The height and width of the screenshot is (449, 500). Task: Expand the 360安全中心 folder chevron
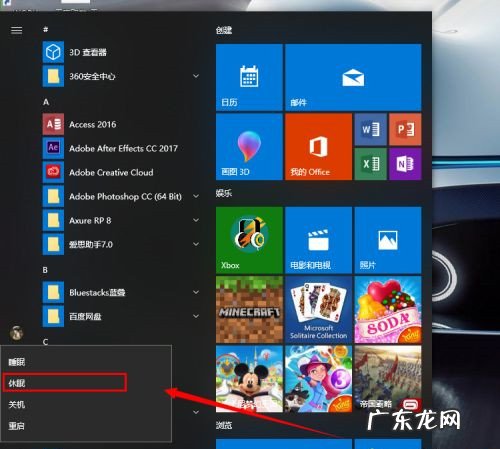[196, 76]
